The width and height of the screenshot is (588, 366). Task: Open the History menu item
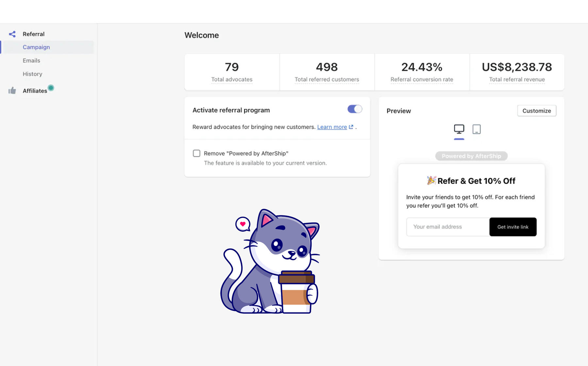tap(32, 74)
